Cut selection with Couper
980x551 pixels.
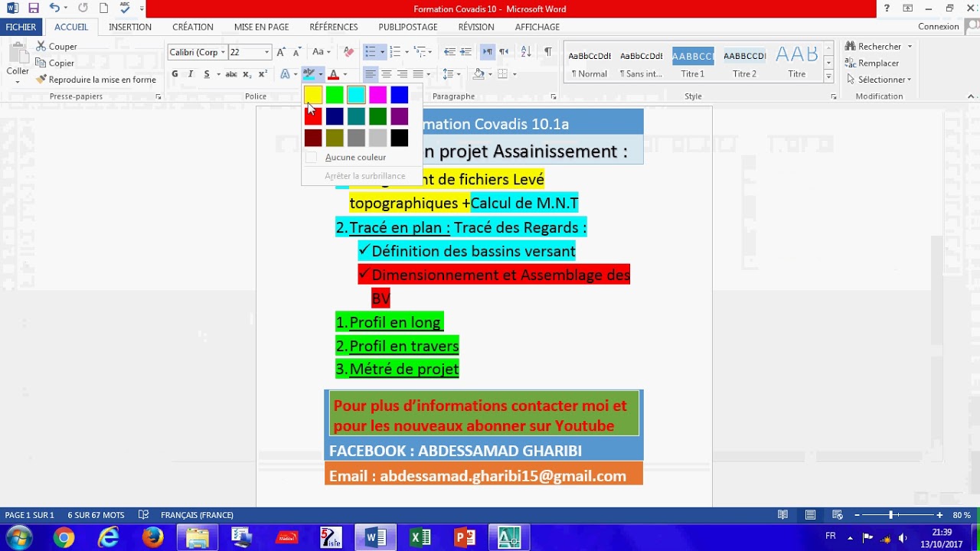point(56,47)
